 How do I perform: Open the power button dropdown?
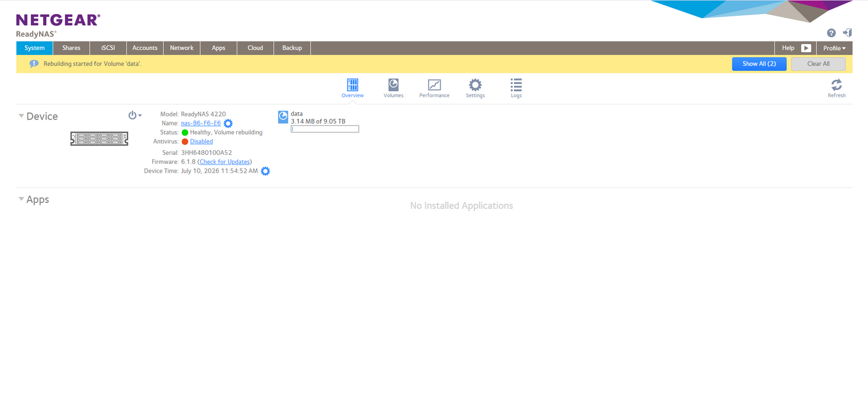pyautogui.click(x=135, y=115)
